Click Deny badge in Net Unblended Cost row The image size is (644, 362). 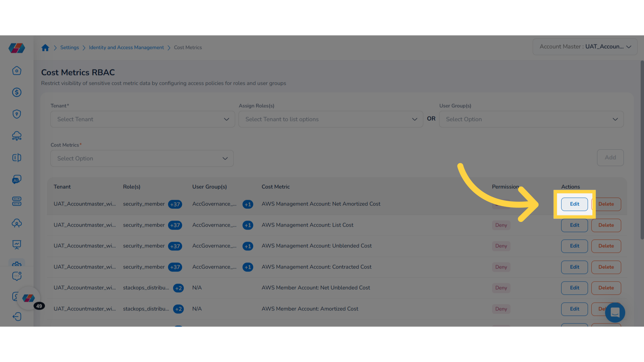(501, 288)
